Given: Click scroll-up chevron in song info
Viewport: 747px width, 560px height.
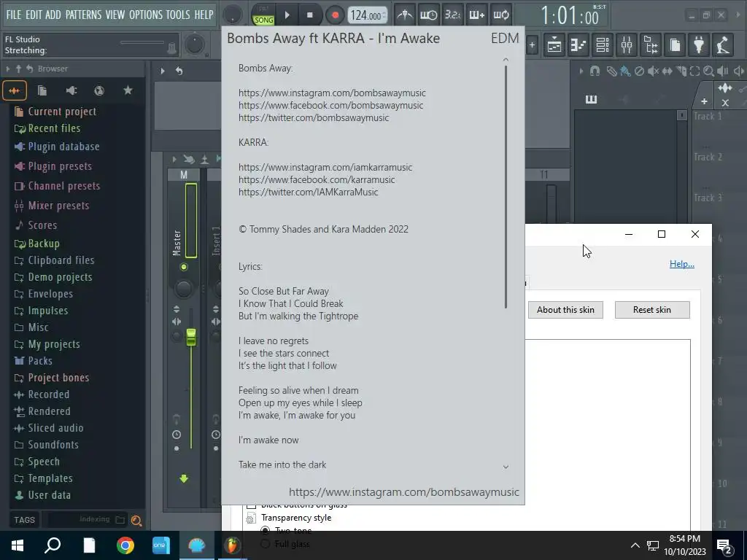Looking at the screenshot, I should (506, 60).
